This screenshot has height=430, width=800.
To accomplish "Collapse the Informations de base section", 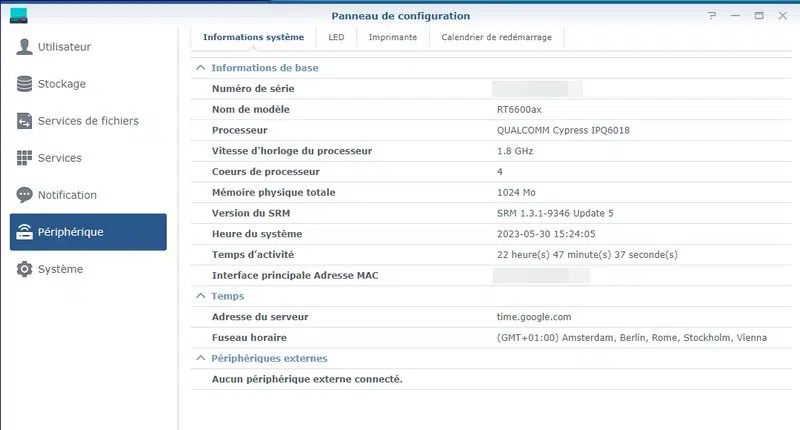I will pyautogui.click(x=200, y=68).
